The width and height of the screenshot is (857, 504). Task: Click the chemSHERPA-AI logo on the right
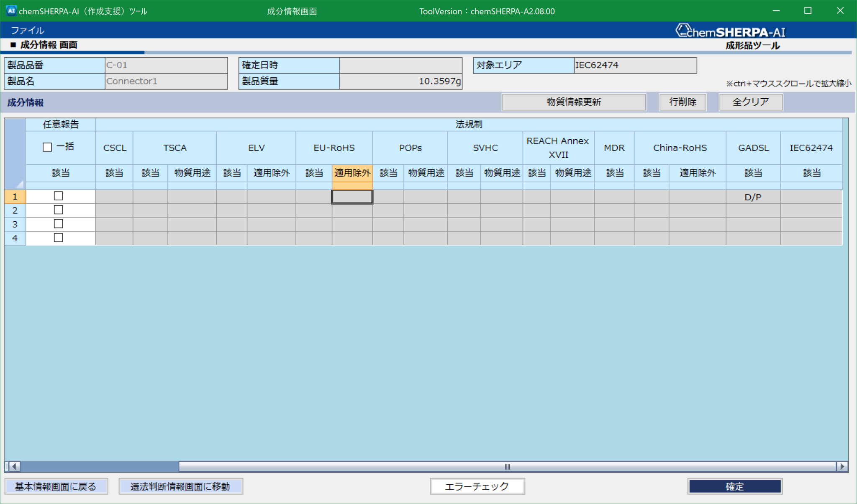730,31
